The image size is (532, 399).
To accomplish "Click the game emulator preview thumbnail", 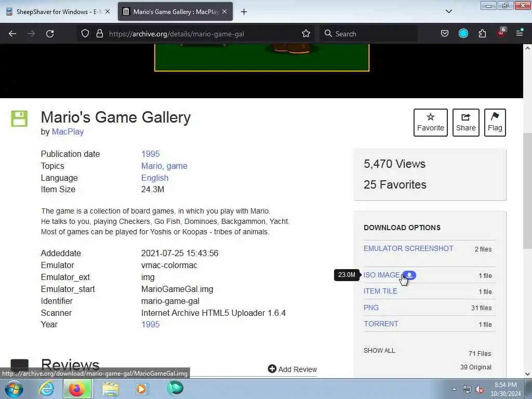I will (262, 57).
